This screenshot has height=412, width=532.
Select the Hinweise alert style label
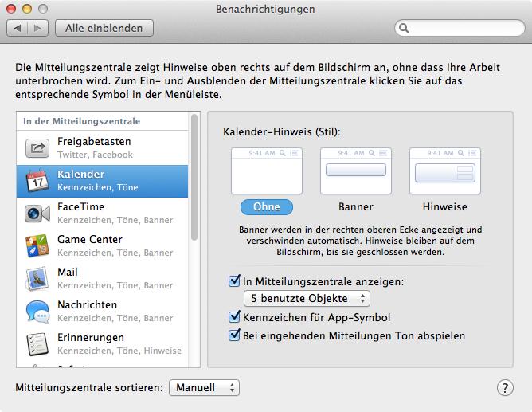(445, 206)
